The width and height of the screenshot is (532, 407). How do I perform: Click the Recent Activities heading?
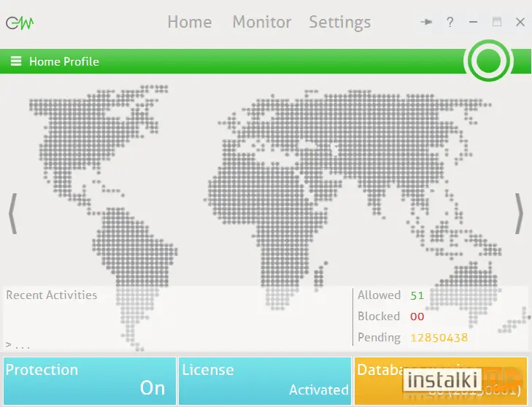coord(52,295)
